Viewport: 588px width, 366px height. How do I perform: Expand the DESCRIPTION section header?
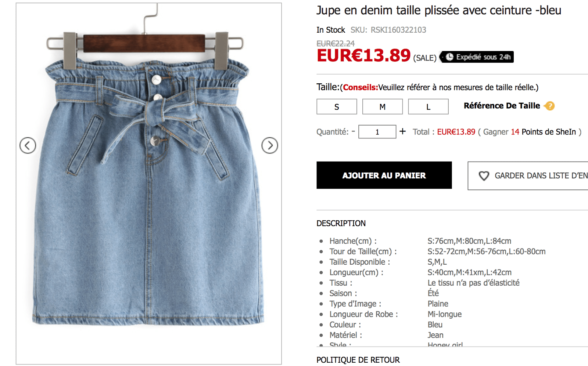[x=341, y=223]
